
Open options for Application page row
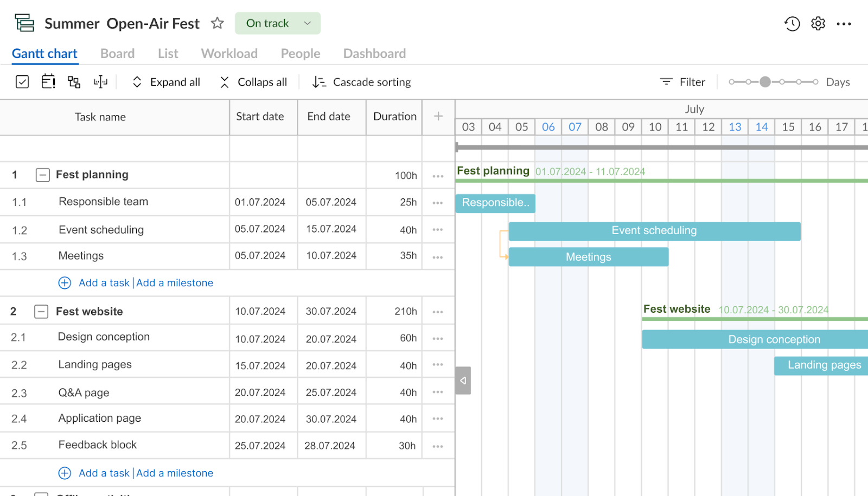point(438,418)
